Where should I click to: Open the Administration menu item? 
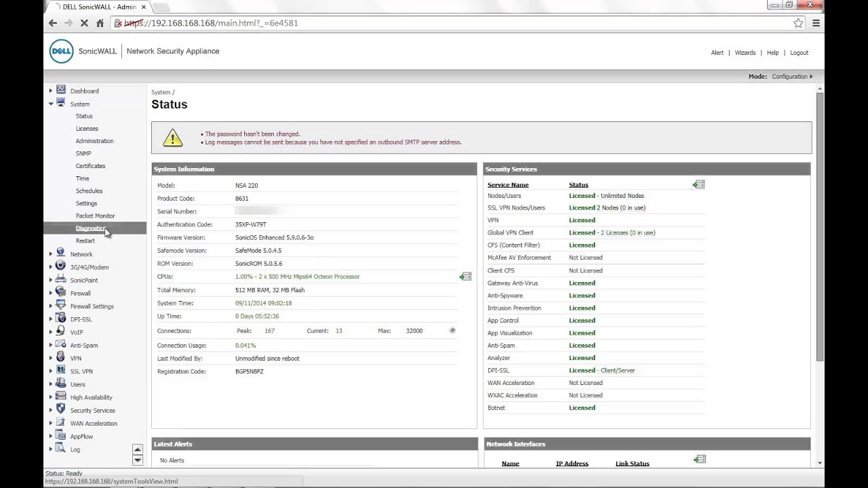pos(95,141)
